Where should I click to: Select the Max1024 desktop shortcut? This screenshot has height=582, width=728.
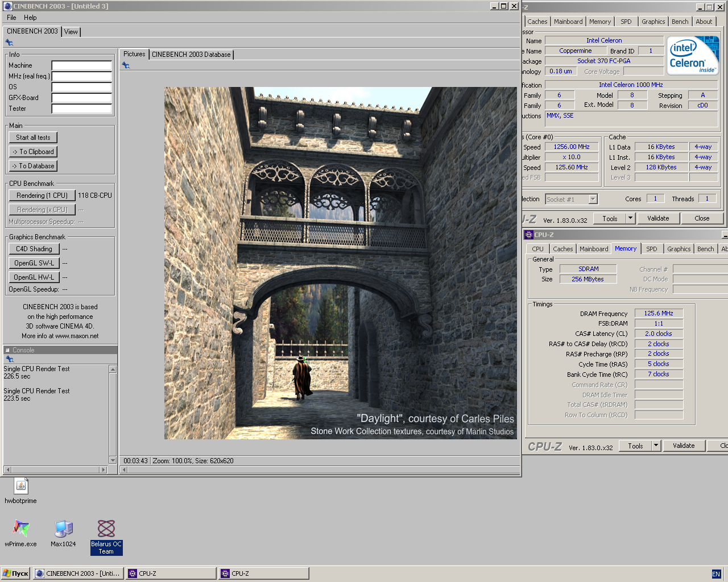pos(63,534)
